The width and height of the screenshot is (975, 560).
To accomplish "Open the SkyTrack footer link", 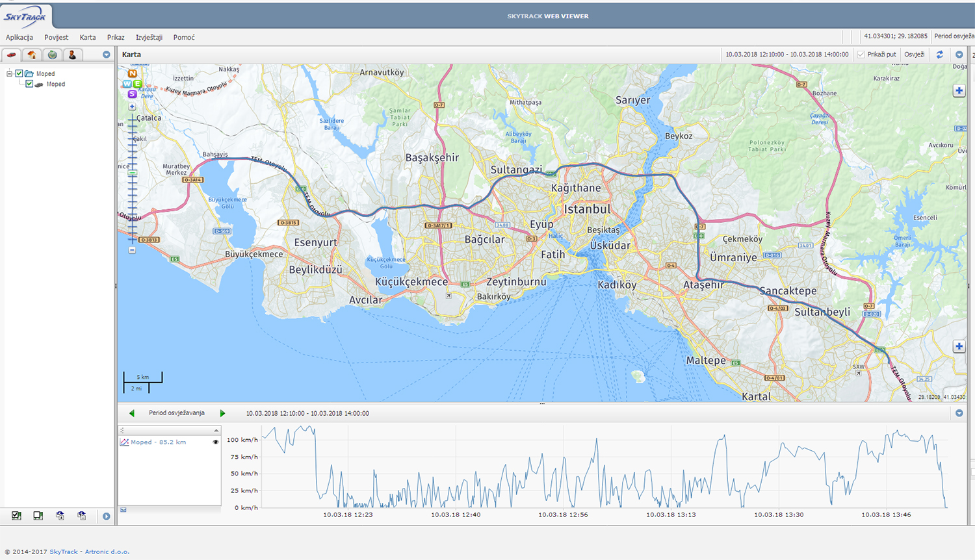I will point(64,552).
